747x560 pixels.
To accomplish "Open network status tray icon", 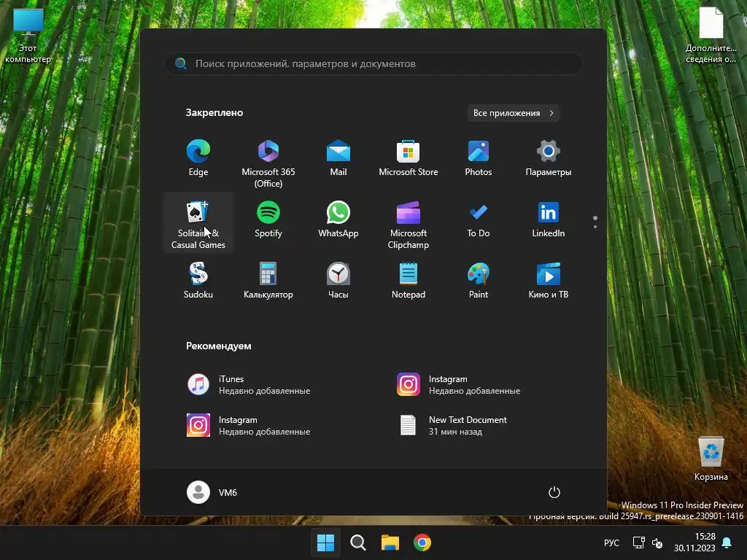I will (x=638, y=542).
